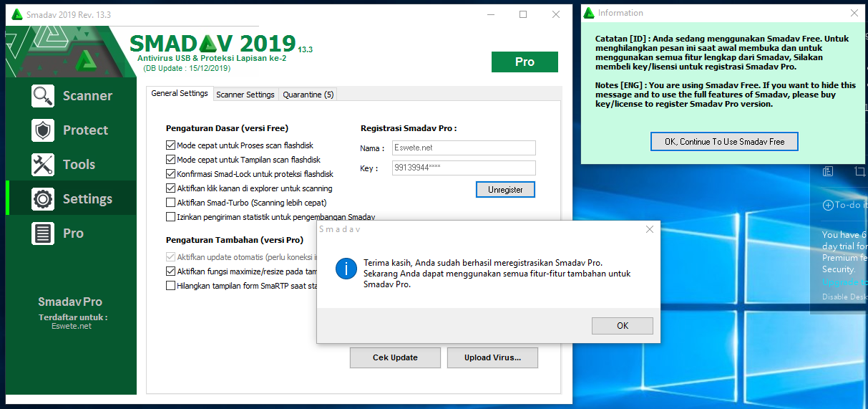Click the Upgrade link in desktop widget

(844, 282)
